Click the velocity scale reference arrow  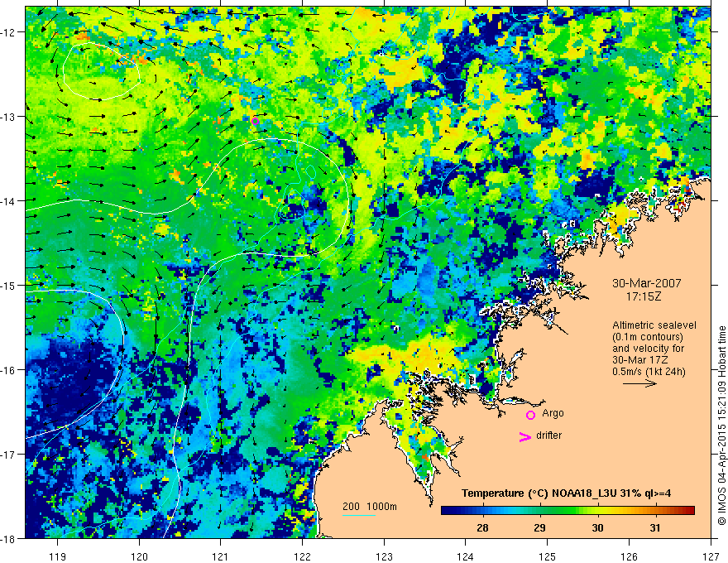coord(639,383)
